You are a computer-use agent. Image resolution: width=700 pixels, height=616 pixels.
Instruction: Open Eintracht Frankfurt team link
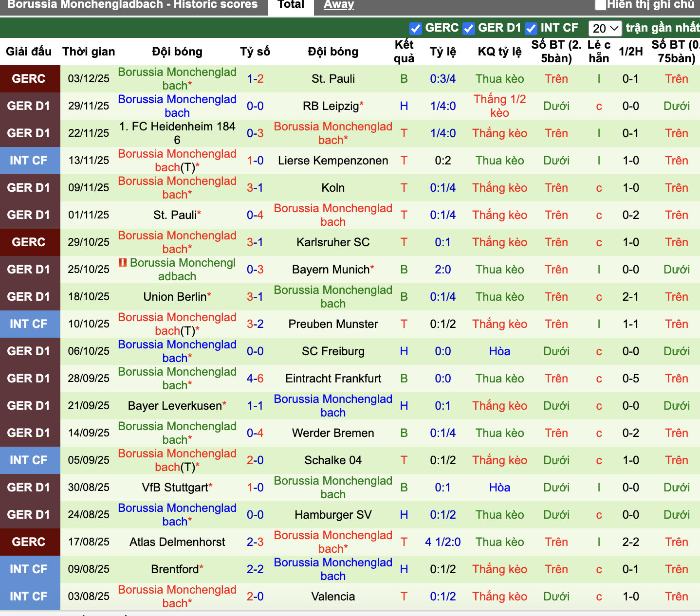[333, 379]
